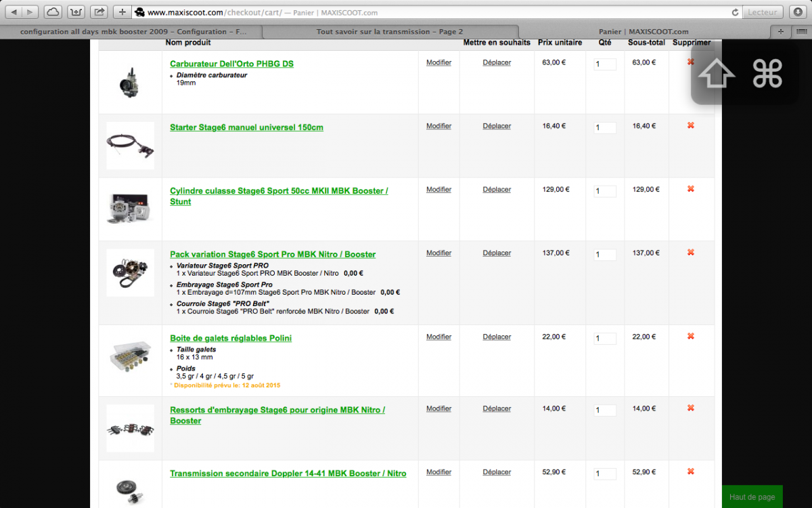This screenshot has height=508, width=812.
Task: Click Modifier for the Ressorts d'embrayage row
Action: [438, 409]
